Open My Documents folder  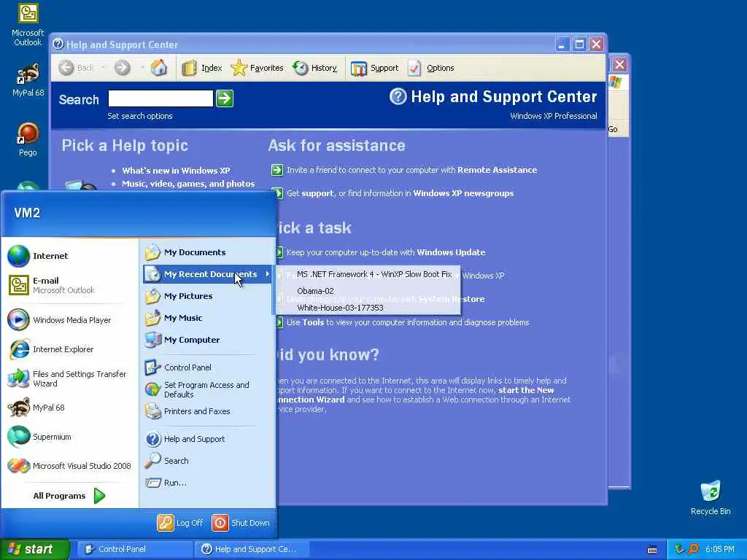207,252
